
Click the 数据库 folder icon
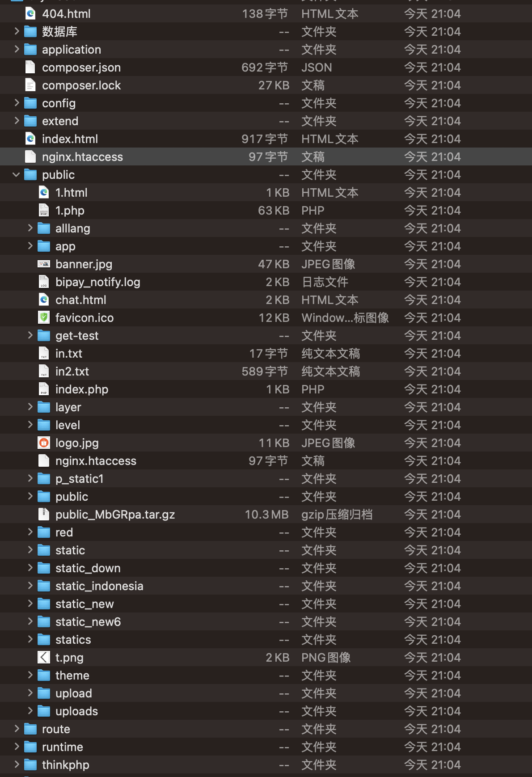click(30, 32)
